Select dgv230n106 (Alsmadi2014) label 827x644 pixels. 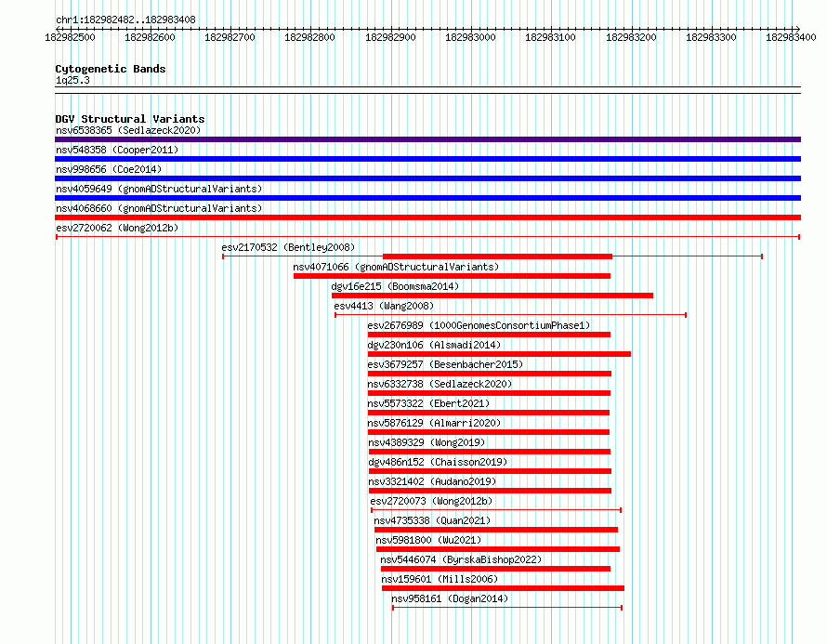(434, 345)
